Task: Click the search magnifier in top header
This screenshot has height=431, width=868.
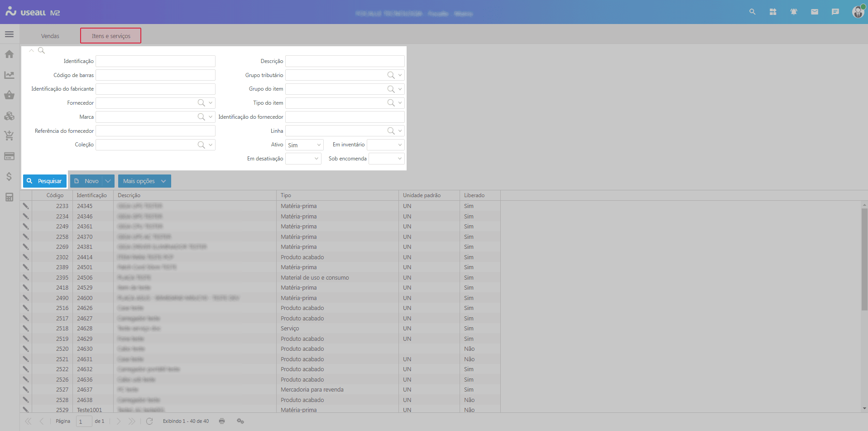Action: [x=752, y=12]
